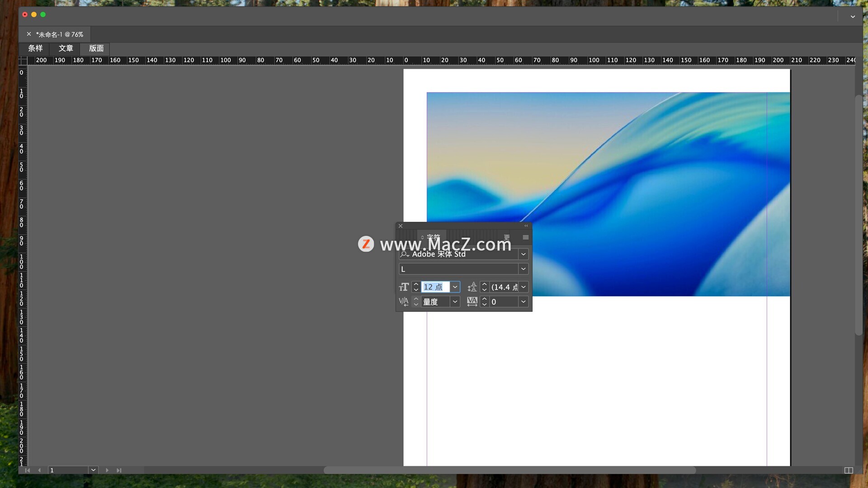This screenshot has height=488, width=868.
Task: Click the font style field showing L
Action: click(x=458, y=269)
